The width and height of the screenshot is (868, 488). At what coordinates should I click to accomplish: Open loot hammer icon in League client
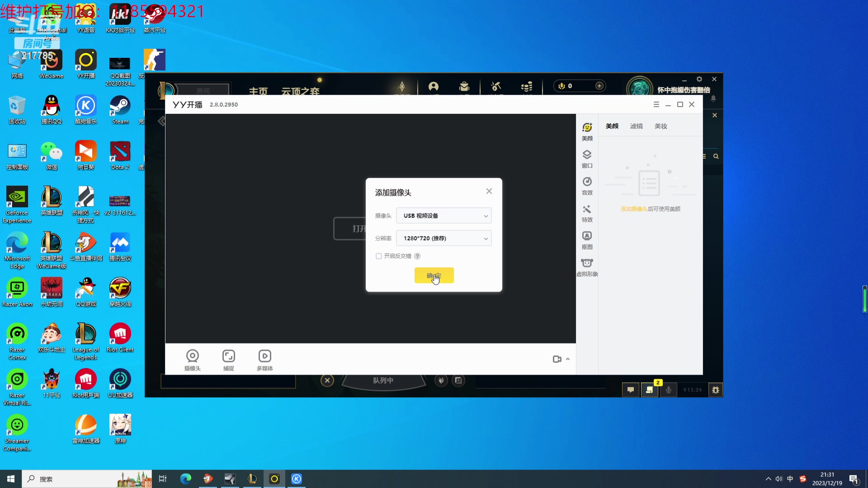coord(496,86)
